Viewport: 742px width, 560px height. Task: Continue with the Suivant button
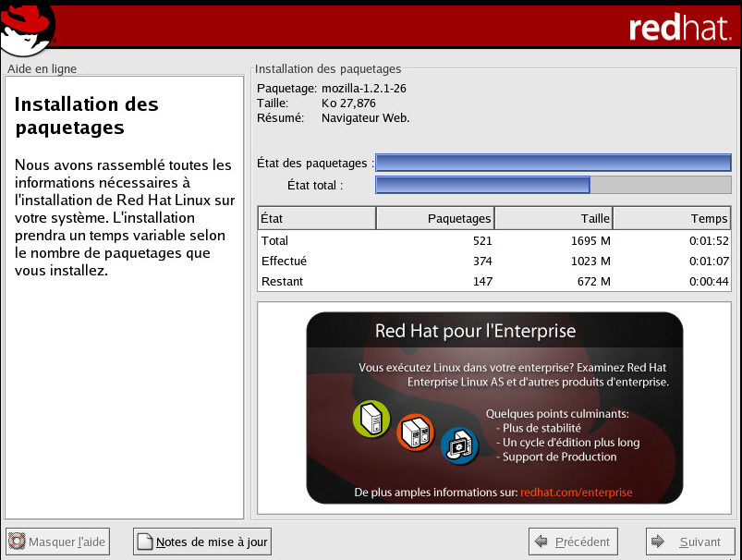(x=690, y=542)
